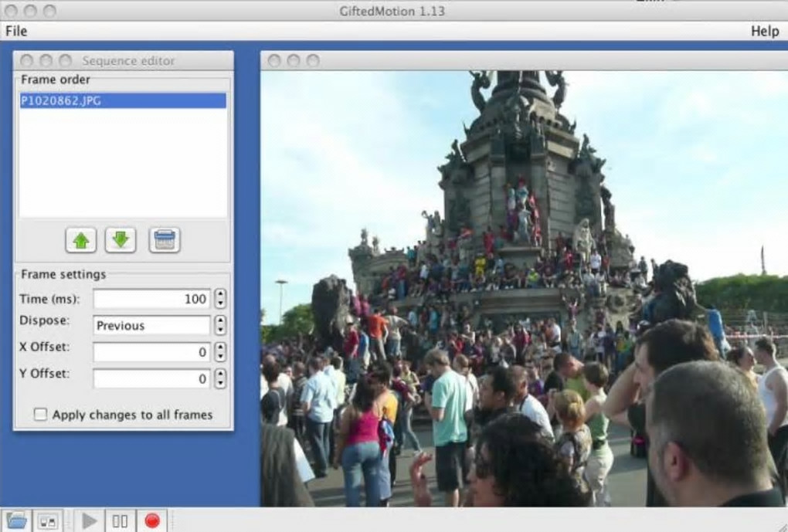
Task: Move selected frame down with green arrow
Action: [121, 240]
